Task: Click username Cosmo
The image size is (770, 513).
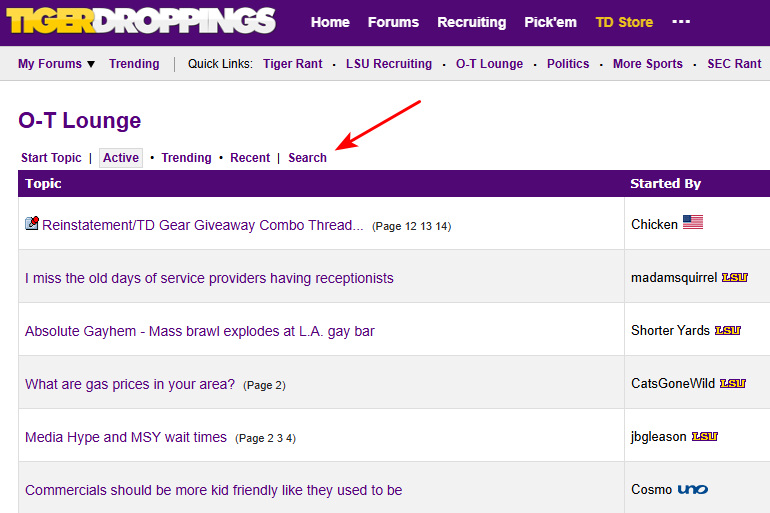Action: [651, 489]
